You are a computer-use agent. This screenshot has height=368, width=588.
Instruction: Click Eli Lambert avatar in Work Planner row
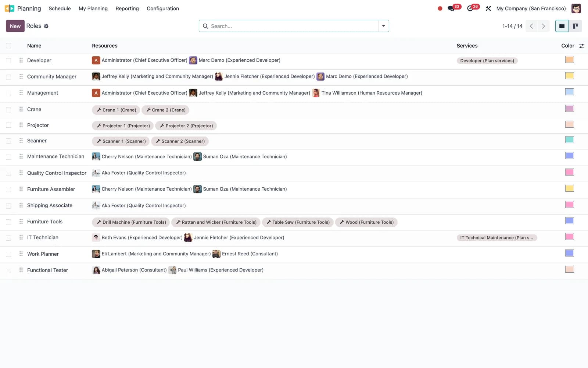tap(96, 254)
